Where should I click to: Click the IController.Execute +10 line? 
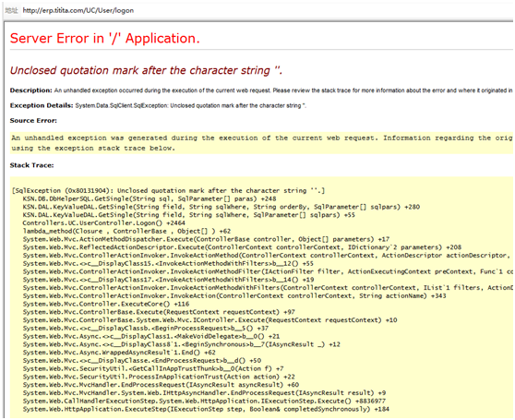[x=210, y=320]
